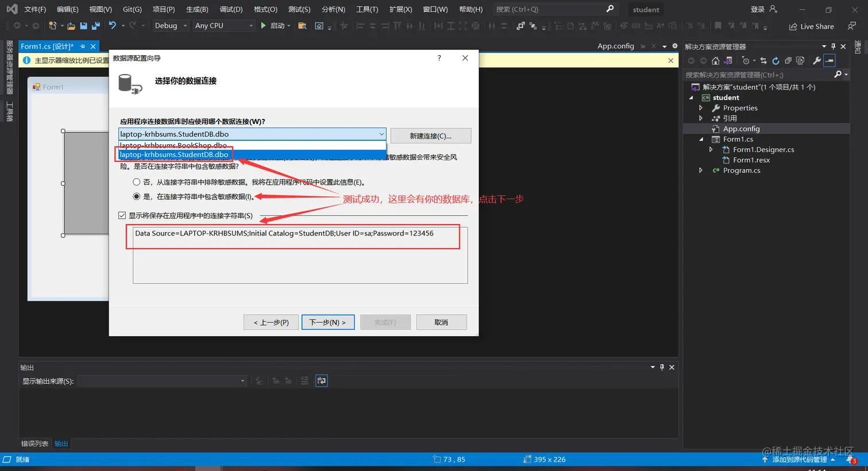Click the Save All toolbar icon
868x471 pixels.
[x=96, y=26]
